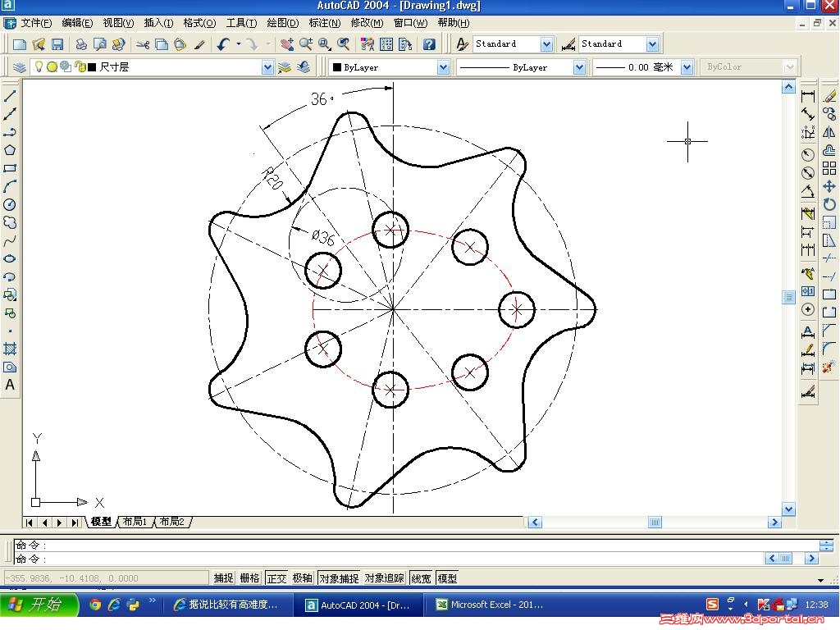Click the Explode modify tool
This screenshot has height=630, width=840.
pyautogui.click(x=829, y=367)
